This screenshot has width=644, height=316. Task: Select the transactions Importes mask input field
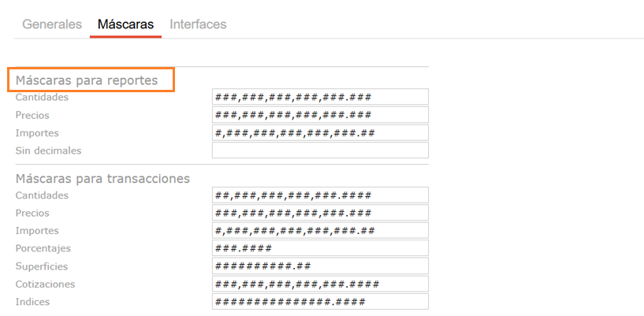pyautogui.click(x=320, y=231)
